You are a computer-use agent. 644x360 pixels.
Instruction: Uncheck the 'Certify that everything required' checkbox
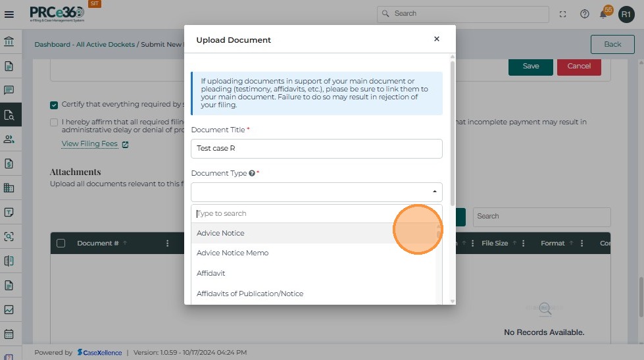click(54, 105)
